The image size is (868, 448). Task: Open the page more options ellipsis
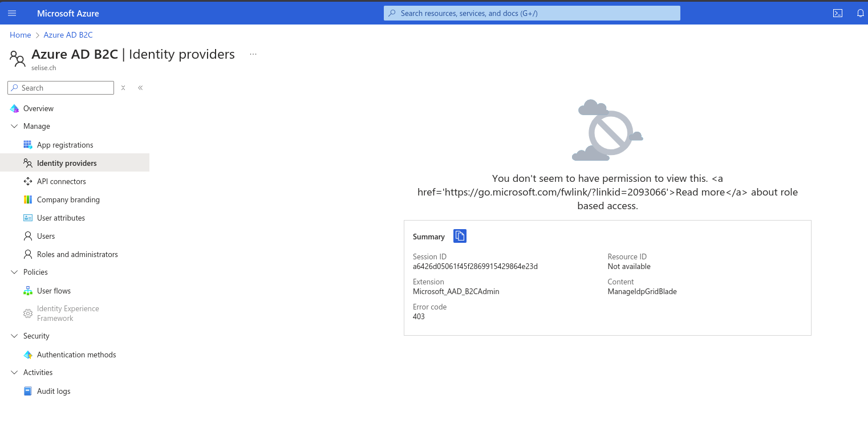pos(253,54)
